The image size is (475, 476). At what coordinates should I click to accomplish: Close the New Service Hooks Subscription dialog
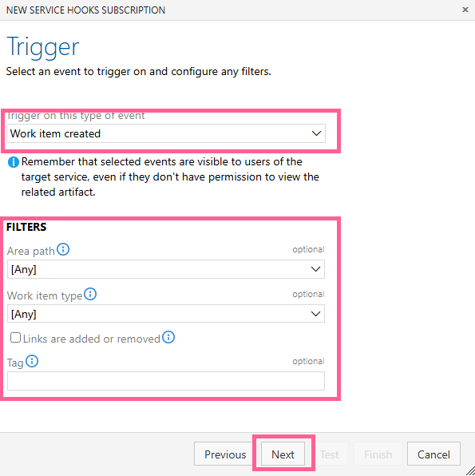(465, 10)
